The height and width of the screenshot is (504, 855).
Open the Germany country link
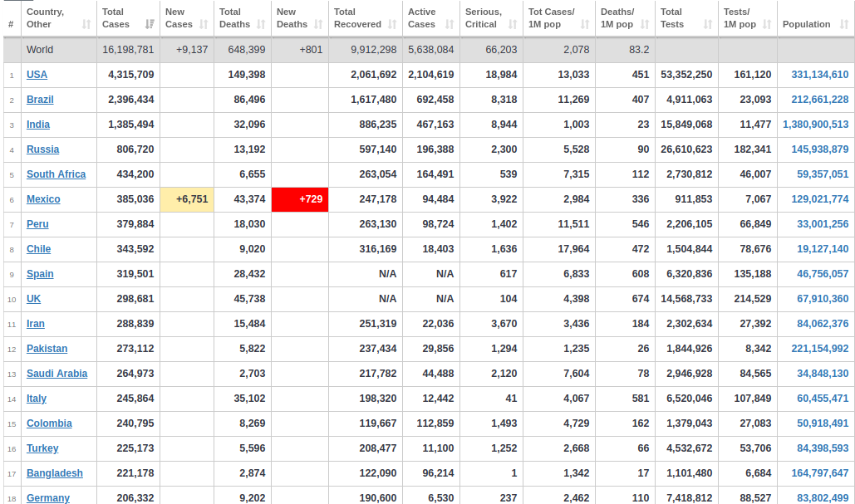click(48, 498)
